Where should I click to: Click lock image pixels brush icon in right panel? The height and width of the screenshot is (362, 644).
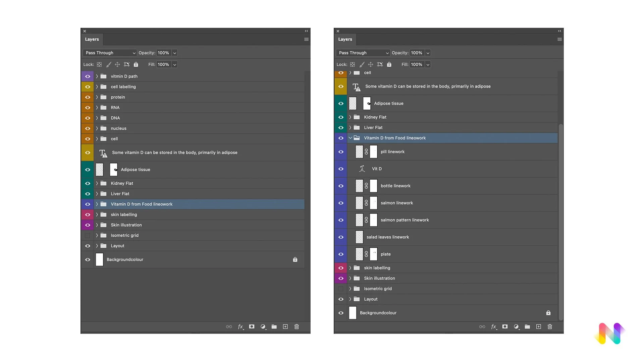coord(362,64)
